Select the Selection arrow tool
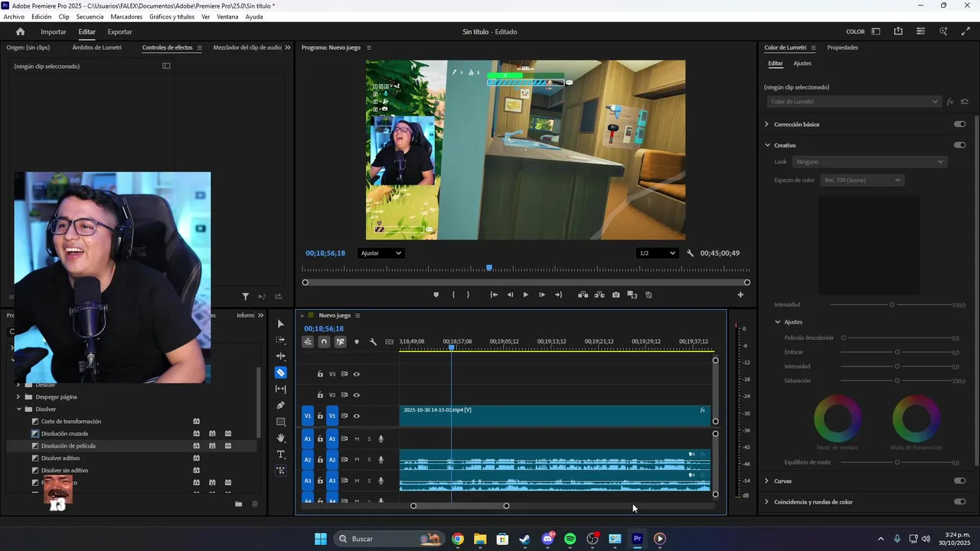 click(281, 324)
